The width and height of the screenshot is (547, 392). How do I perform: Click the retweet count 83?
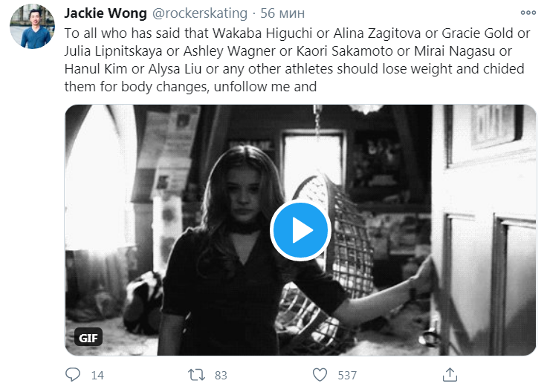pyautogui.click(x=221, y=376)
